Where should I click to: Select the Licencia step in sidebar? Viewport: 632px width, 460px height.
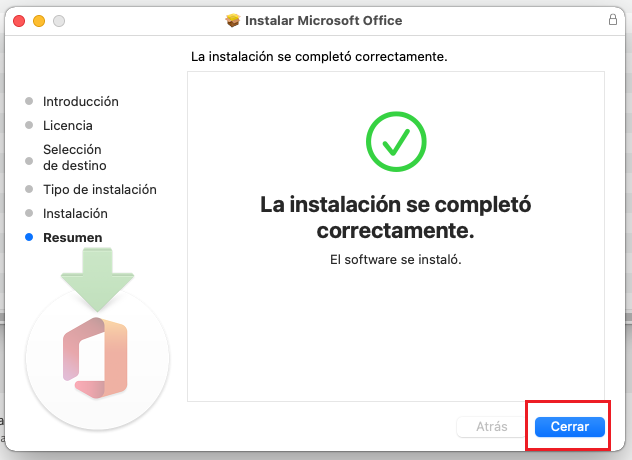click(x=67, y=125)
